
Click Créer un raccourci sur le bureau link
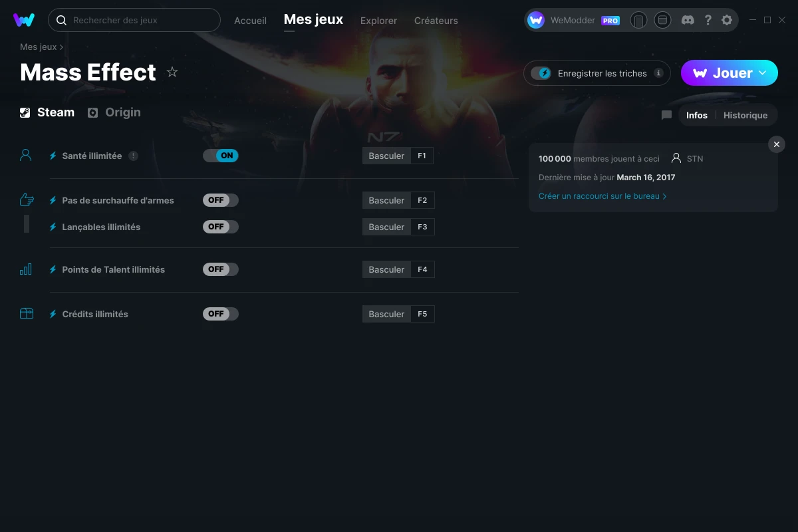point(602,196)
